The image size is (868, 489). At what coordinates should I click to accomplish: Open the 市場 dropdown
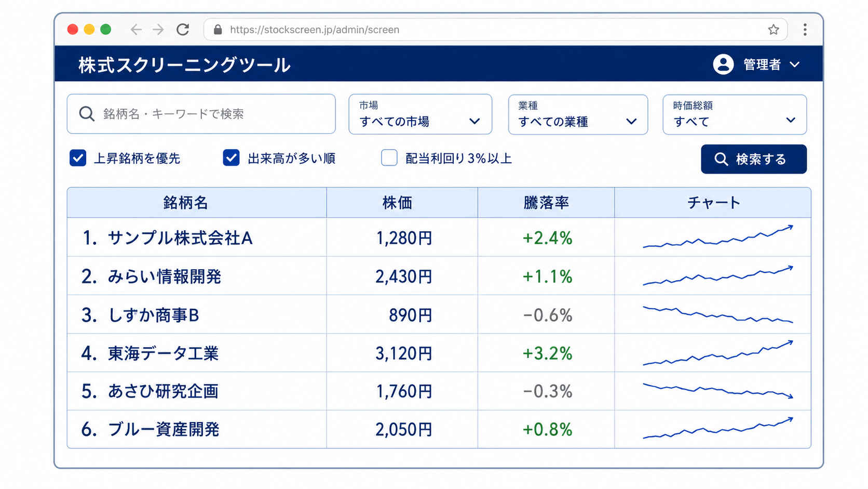tap(420, 114)
